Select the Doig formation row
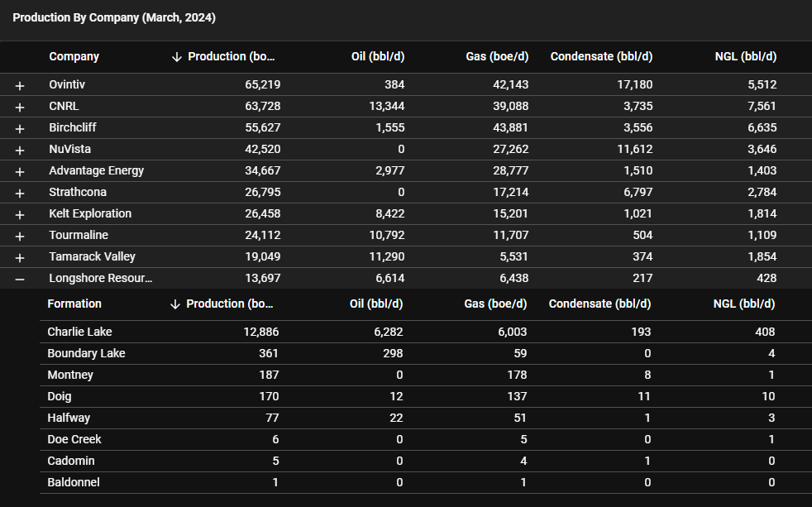This screenshot has width=812, height=507. tap(426, 397)
